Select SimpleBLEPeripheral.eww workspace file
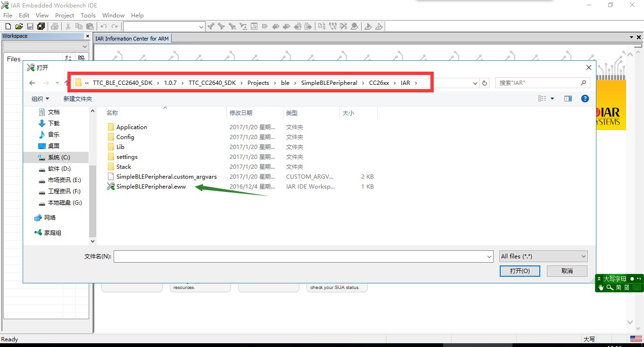This screenshot has width=644, height=347. [151, 187]
